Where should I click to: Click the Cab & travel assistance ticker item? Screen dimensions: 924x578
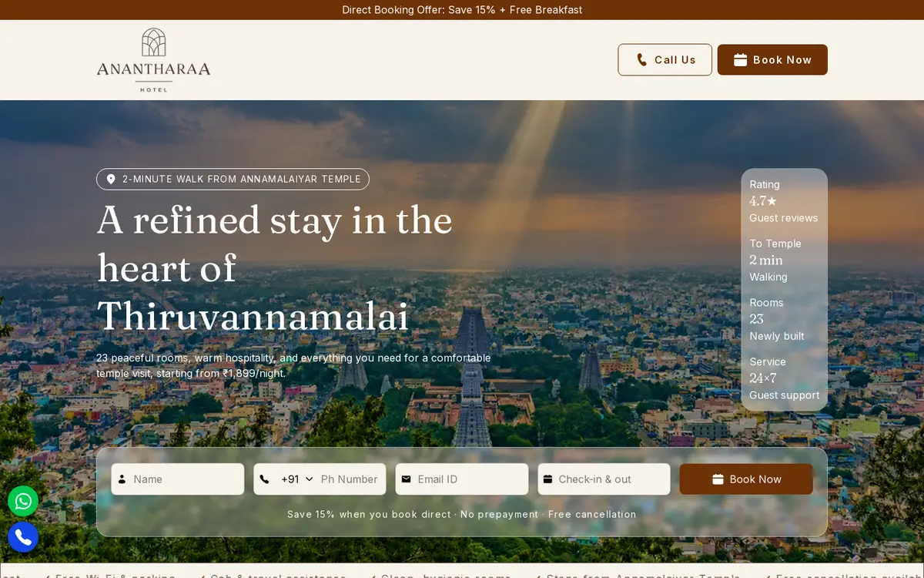pos(273,575)
